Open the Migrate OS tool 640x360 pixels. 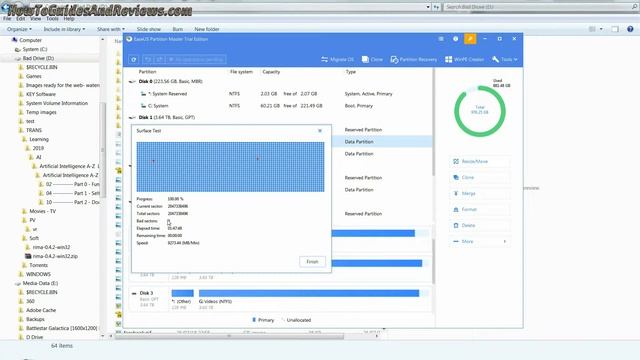tap(337, 60)
